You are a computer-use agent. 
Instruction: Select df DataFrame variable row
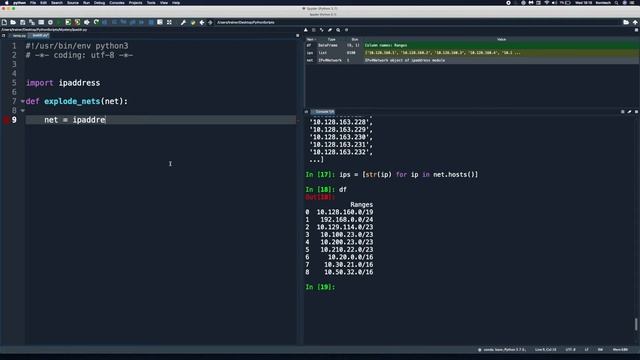pyautogui.click(x=472, y=45)
